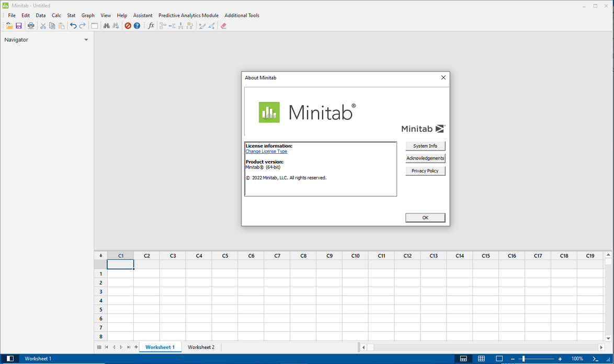Print using the printer toolbar icon

click(x=30, y=26)
